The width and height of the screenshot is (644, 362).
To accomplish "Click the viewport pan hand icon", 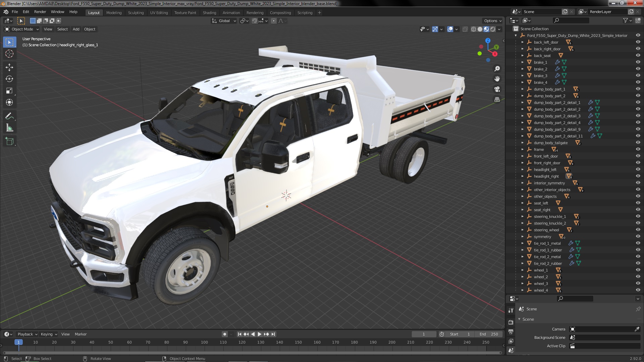I will click(497, 79).
